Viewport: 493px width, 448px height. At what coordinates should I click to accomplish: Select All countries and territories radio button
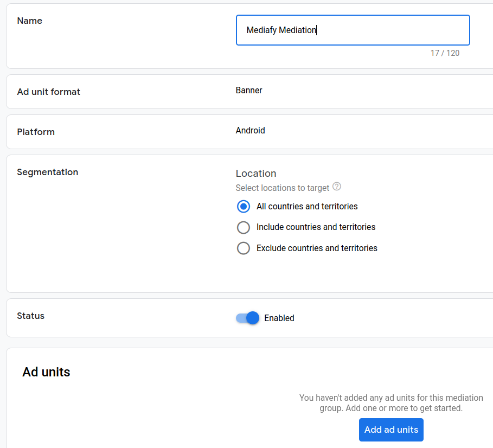pyautogui.click(x=244, y=207)
